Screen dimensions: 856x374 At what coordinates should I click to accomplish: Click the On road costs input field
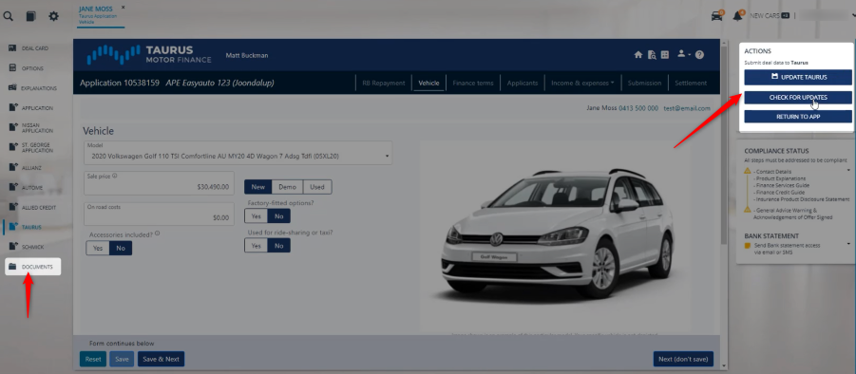159,214
